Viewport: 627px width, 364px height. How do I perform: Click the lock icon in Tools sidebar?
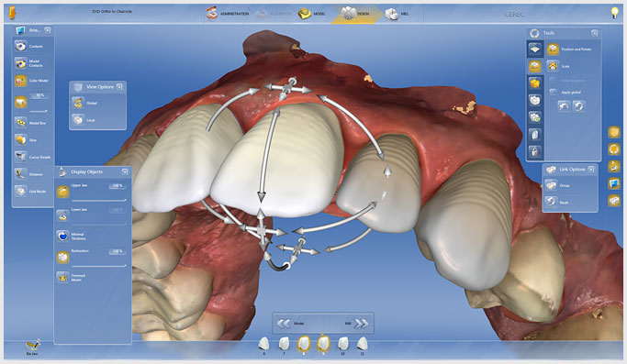[535, 151]
